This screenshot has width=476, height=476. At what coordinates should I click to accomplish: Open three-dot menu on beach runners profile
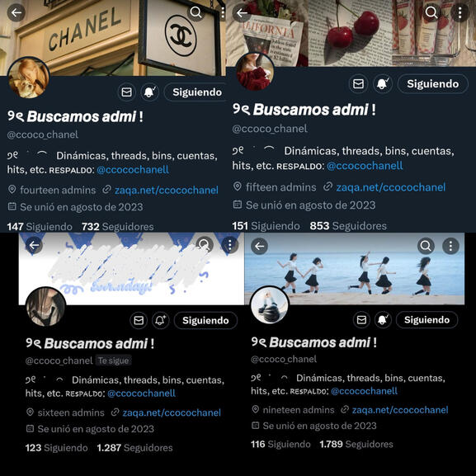coord(450,246)
